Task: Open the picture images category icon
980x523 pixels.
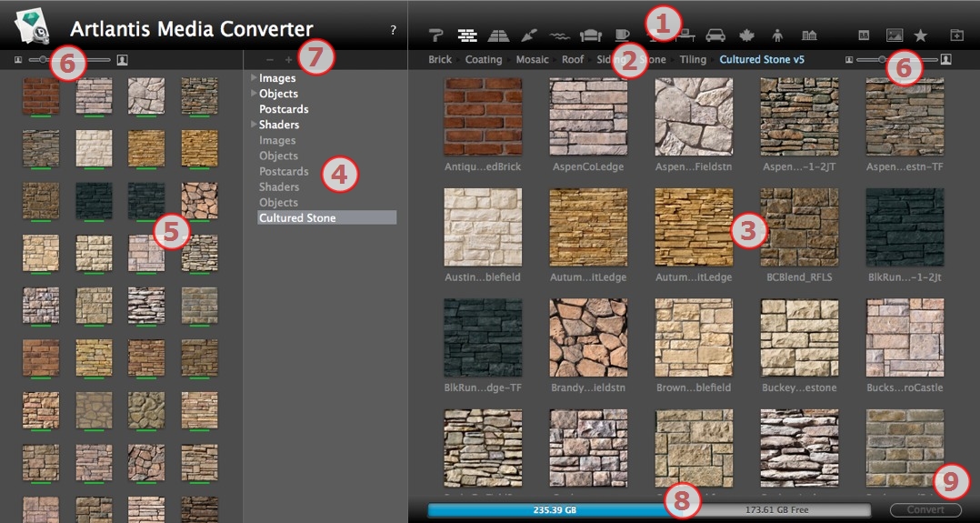Action: click(895, 35)
